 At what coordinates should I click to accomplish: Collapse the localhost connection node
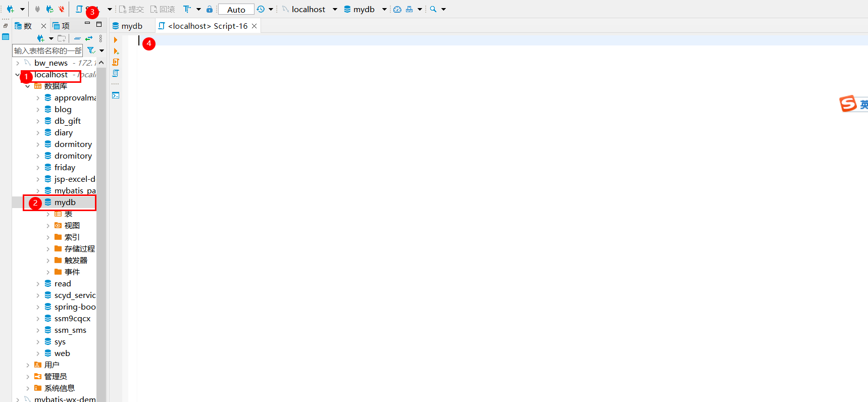(x=18, y=75)
